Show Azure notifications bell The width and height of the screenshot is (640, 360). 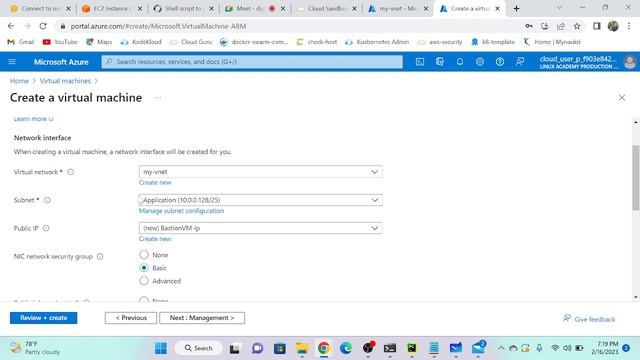click(x=460, y=62)
